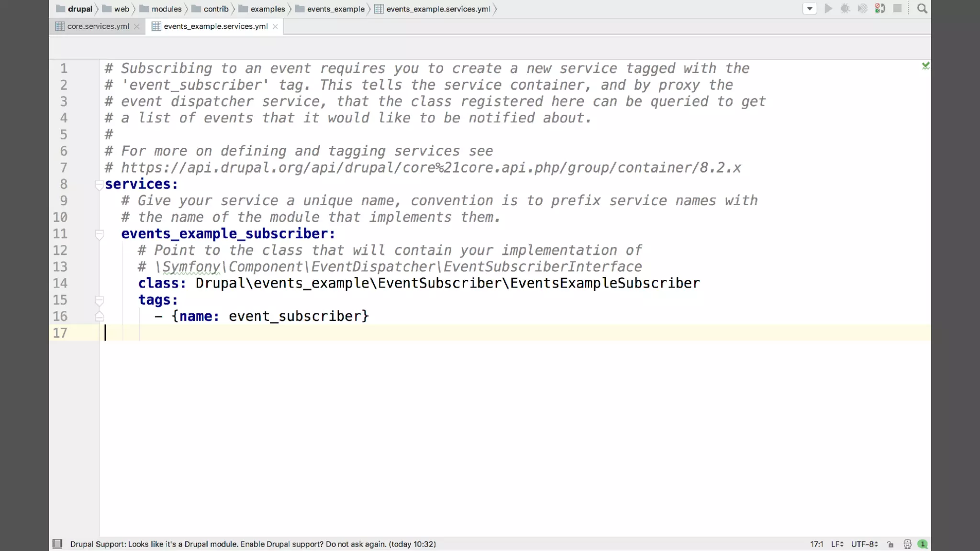This screenshot has height=551, width=980.
Task: Click the 17:1 cursor position indicator
Action: 816,544
